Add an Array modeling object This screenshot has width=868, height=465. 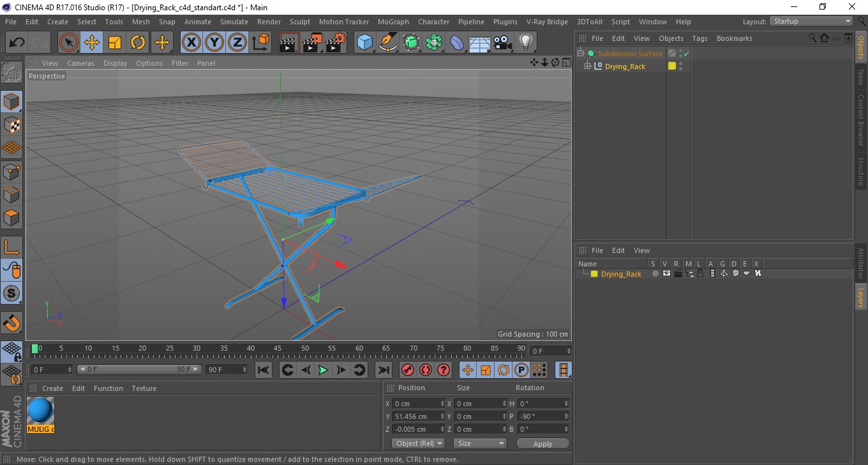pyautogui.click(x=434, y=43)
